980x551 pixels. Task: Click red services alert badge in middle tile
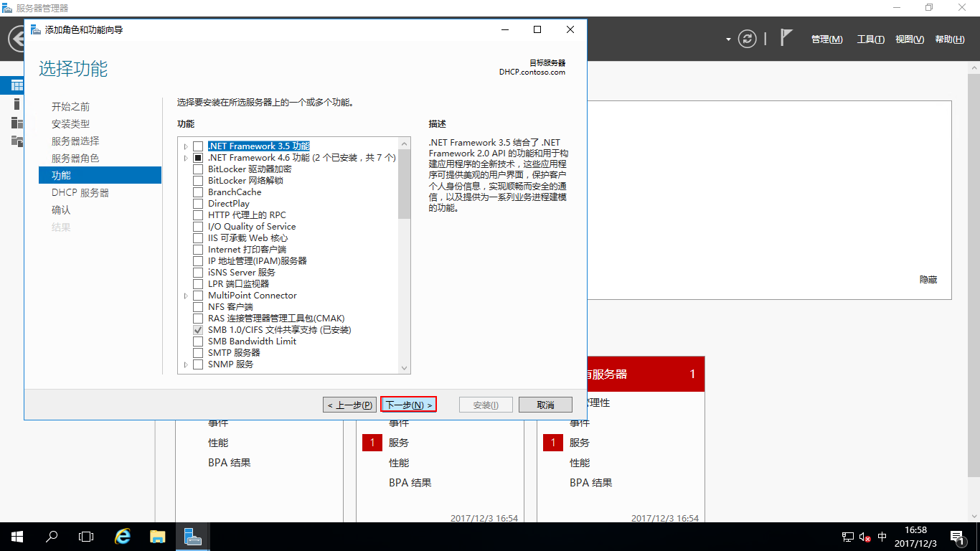[x=372, y=443]
